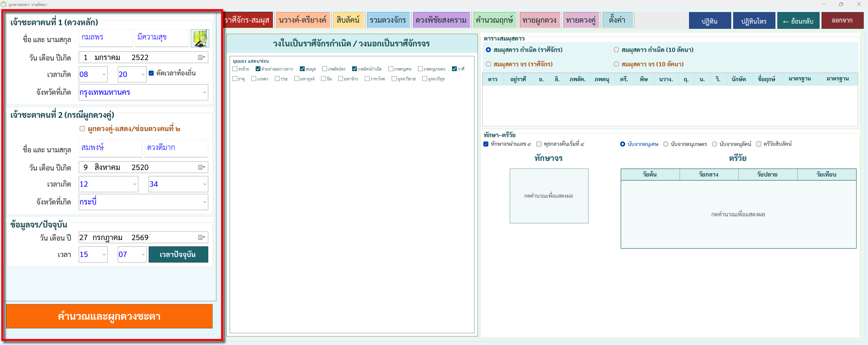Click the orange คำนวณและผูกดวงชะตา button
868x345 pixels.
pos(109,316)
